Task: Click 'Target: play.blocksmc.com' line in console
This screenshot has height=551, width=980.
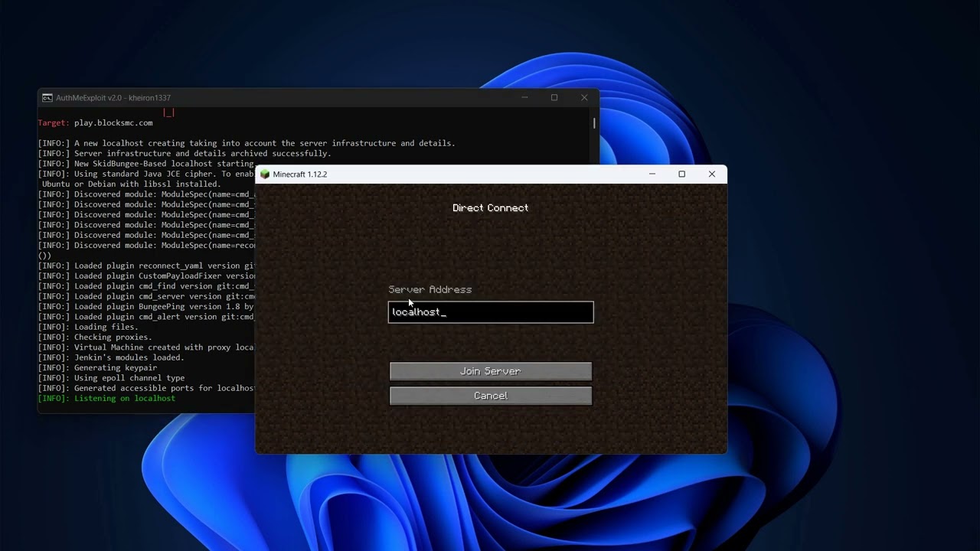Action: (96, 123)
